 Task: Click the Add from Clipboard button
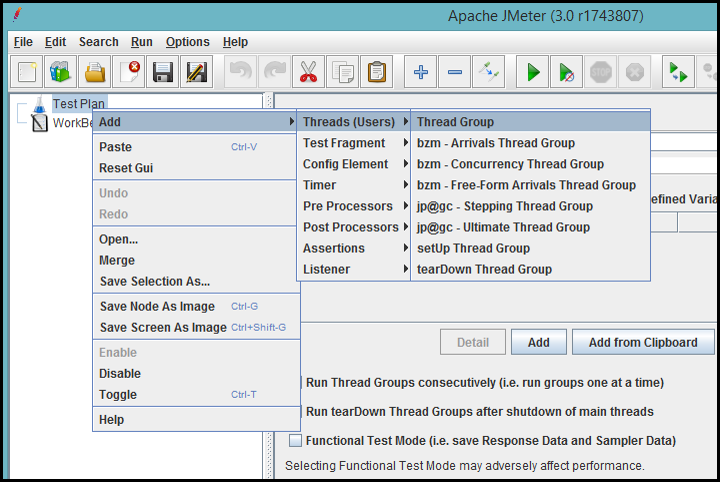click(x=642, y=342)
